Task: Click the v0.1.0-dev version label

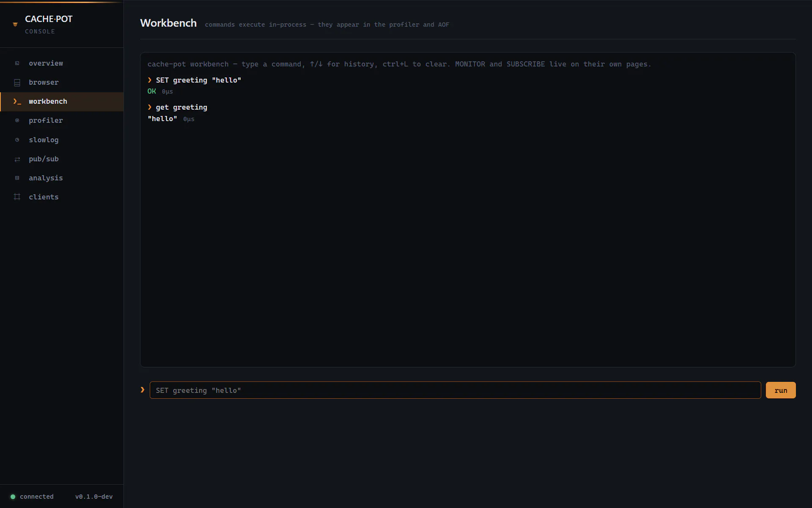Action: click(94, 497)
